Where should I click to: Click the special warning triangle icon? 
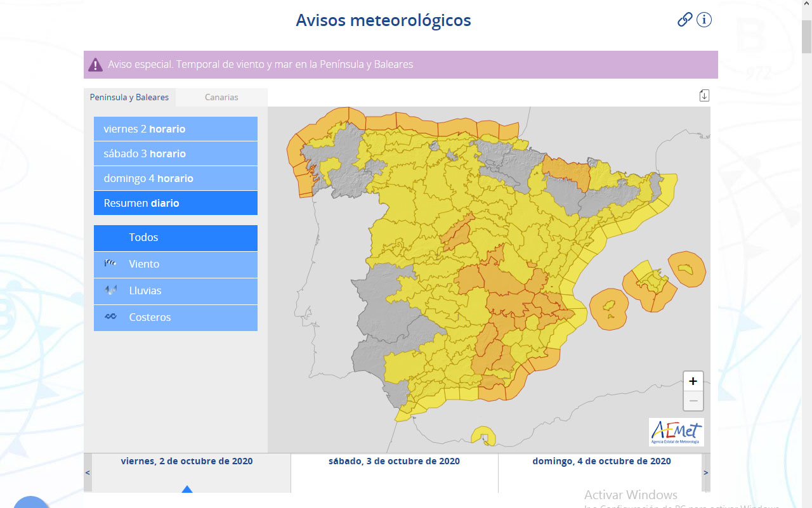(x=95, y=65)
